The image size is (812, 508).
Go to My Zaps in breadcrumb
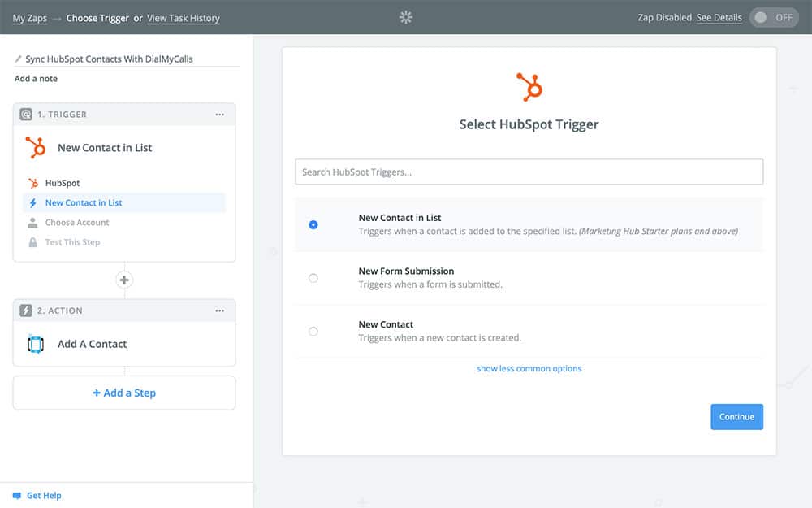point(30,18)
